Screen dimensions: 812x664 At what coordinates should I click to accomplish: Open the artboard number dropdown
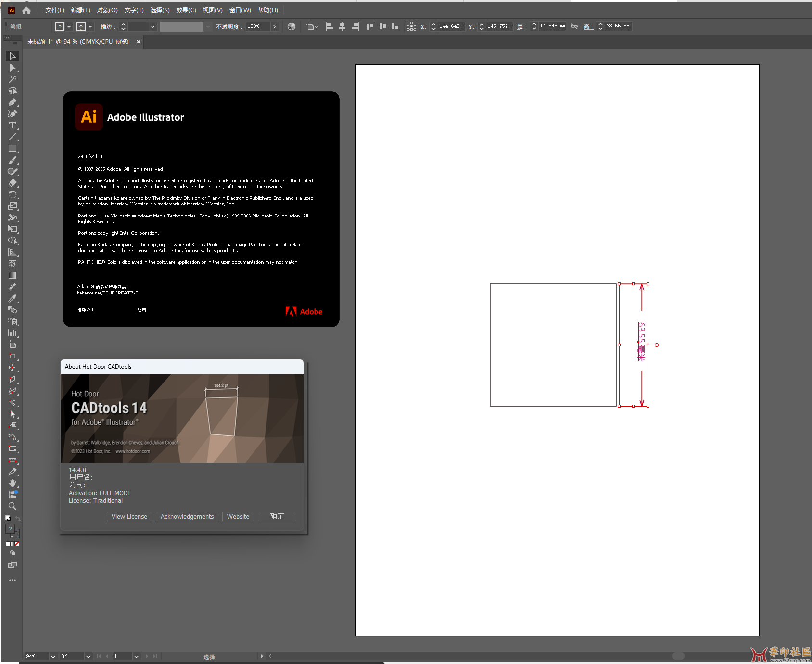point(136,656)
